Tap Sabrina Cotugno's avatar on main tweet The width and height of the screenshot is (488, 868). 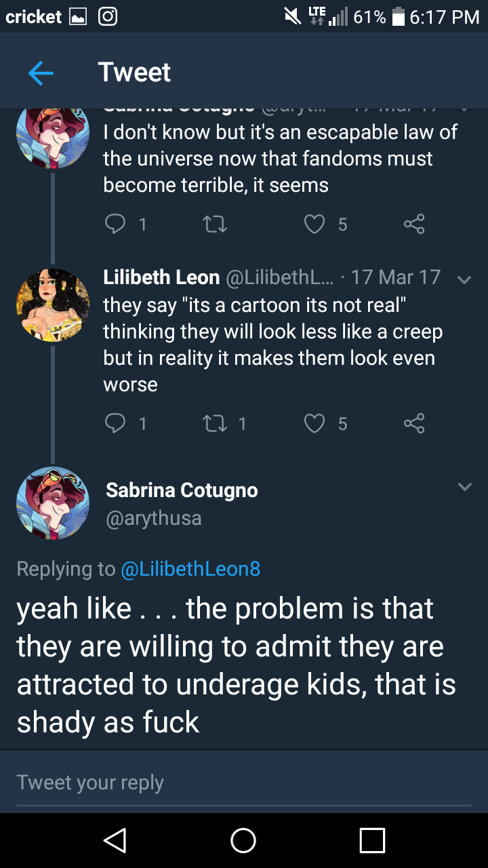tap(53, 502)
